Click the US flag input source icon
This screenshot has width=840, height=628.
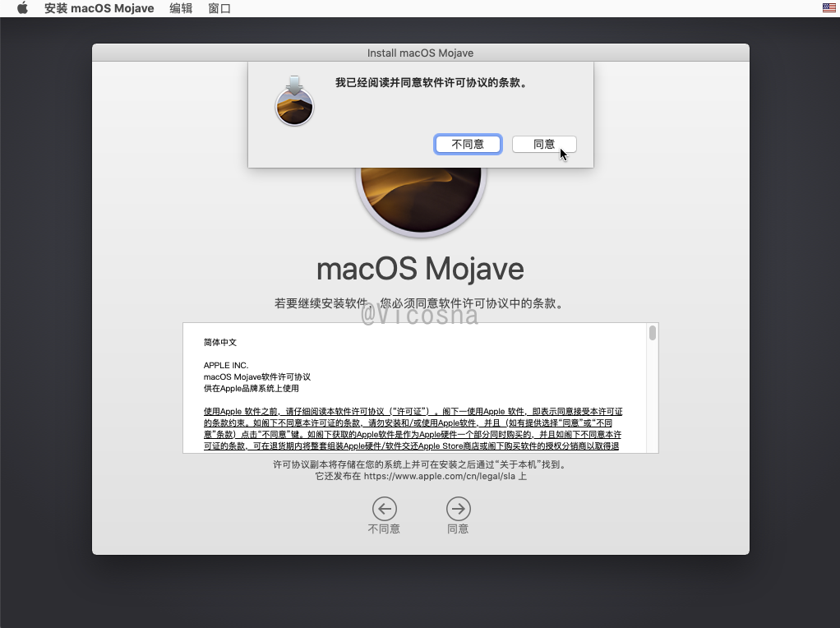pos(828,7)
